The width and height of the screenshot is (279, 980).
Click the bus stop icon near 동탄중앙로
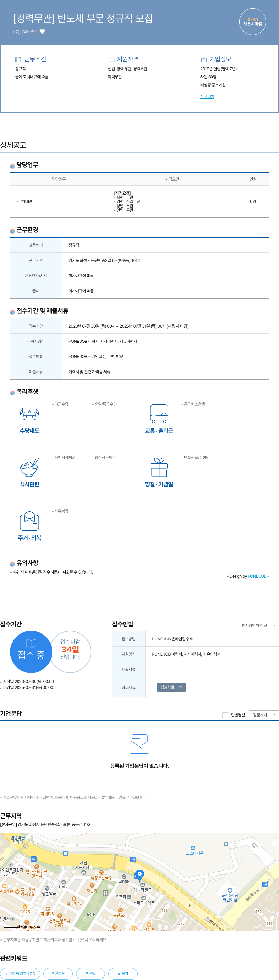click(x=265, y=884)
